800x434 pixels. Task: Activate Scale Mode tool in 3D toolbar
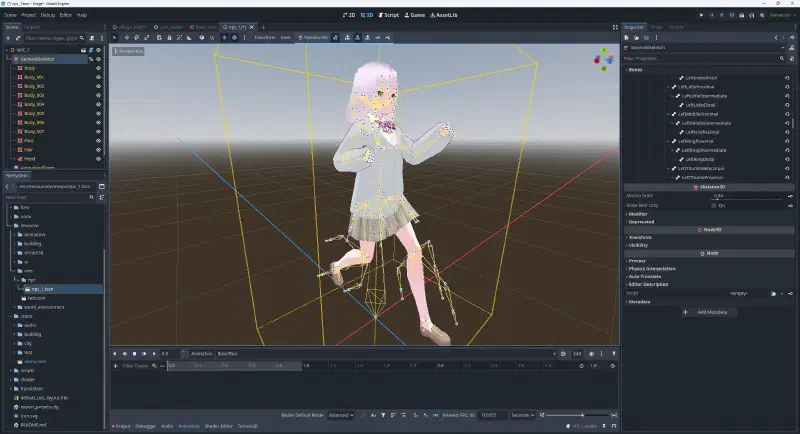[x=147, y=37]
